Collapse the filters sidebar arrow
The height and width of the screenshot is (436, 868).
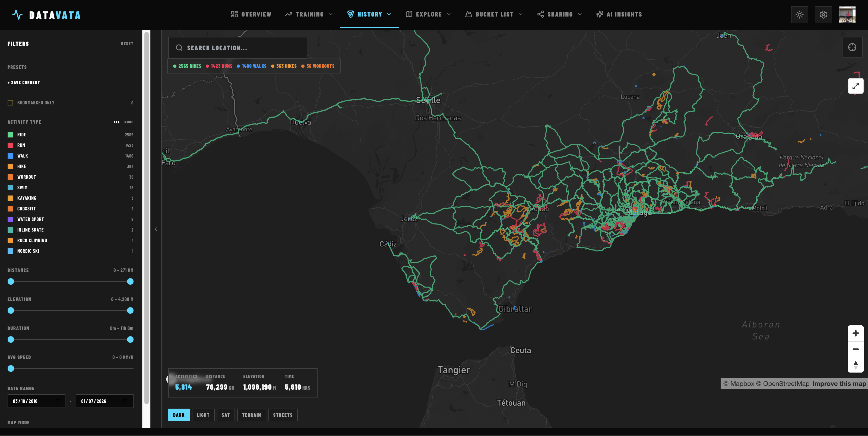coord(156,229)
